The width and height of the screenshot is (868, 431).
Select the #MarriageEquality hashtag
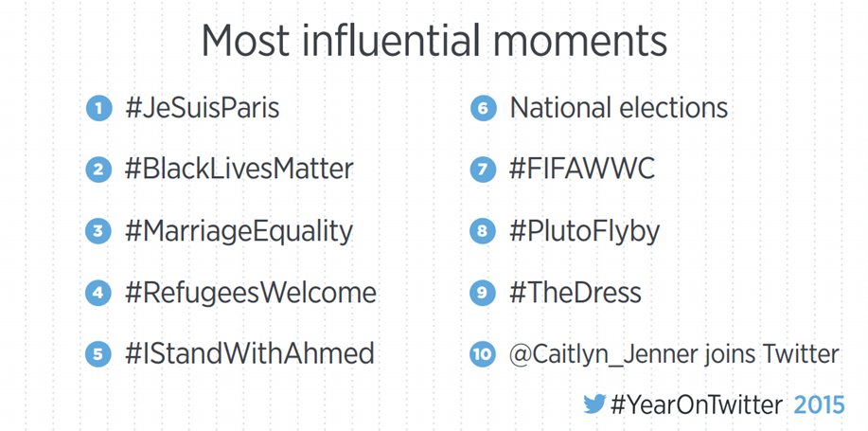239,231
